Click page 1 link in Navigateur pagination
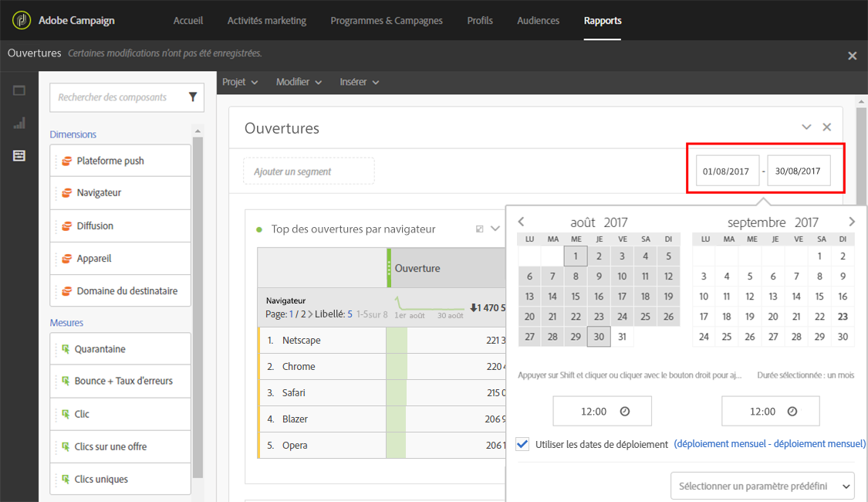 pyautogui.click(x=291, y=314)
